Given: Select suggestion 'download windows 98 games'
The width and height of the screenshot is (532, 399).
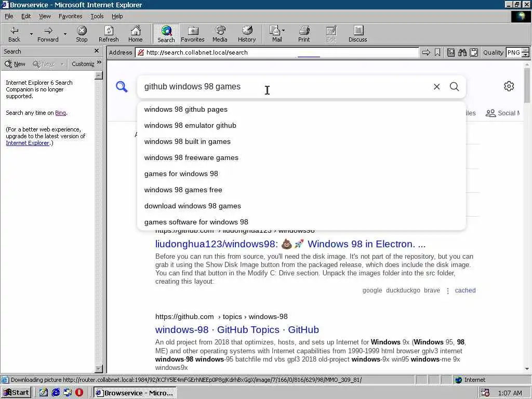Looking at the screenshot, I should pyautogui.click(x=301, y=206).
